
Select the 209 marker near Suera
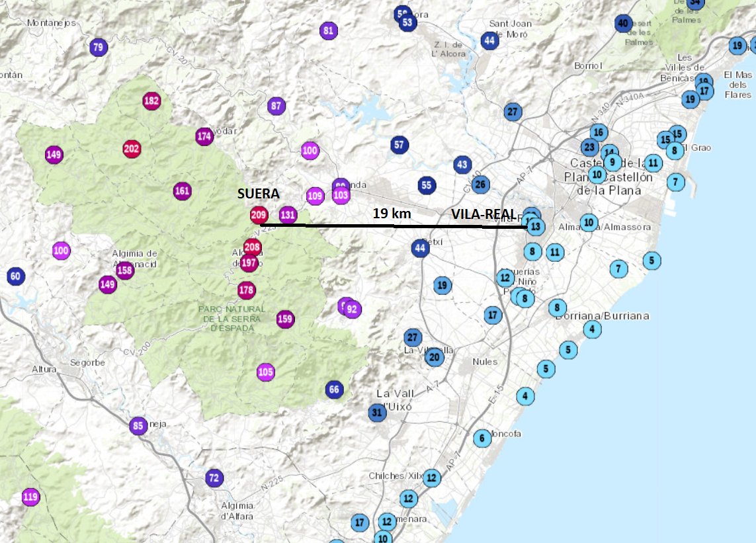pos(259,214)
